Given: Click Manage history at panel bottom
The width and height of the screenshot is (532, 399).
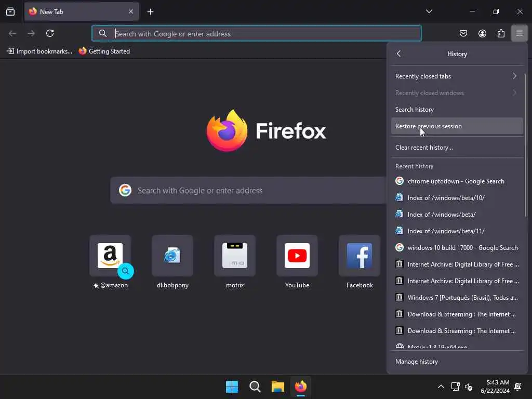Looking at the screenshot, I should (x=457, y=362).
